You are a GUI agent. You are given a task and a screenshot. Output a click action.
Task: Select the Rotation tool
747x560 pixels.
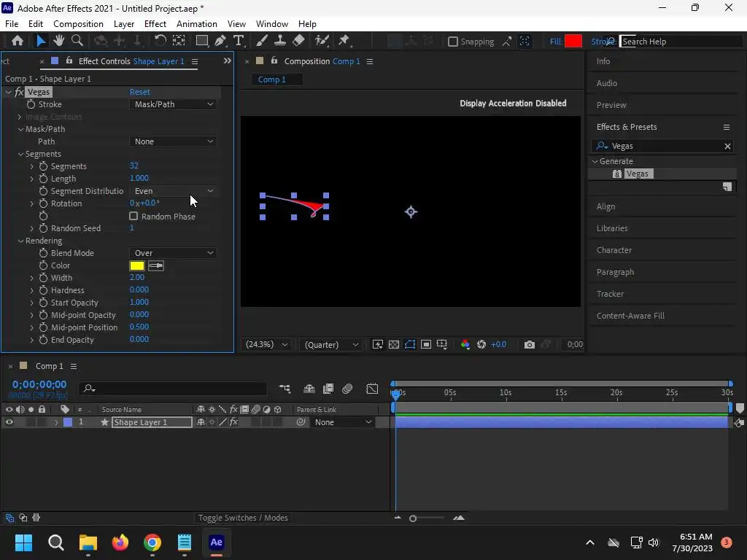pos(160,41)
